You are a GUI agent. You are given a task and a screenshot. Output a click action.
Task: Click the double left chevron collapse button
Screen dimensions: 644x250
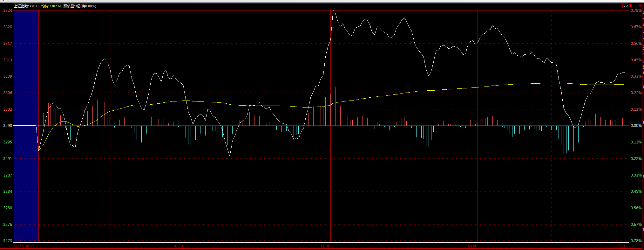click(x=625, y=6)
